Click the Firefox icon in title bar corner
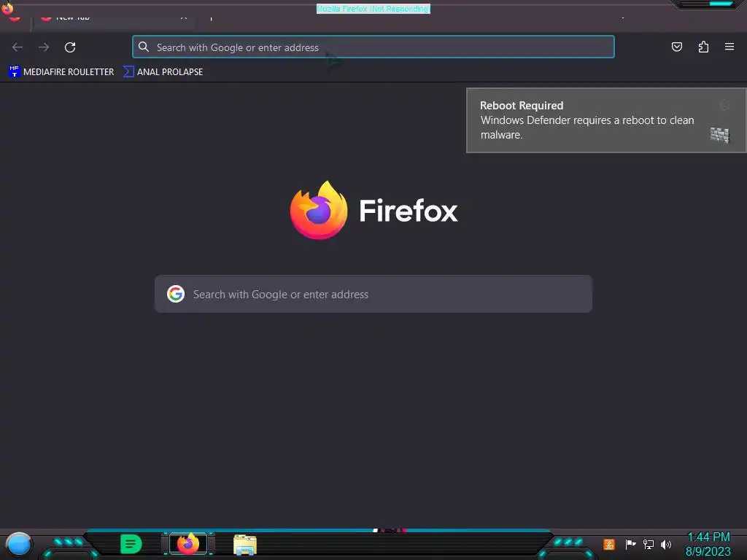Image resolution: width=747 pixels, height=560 pixels. click(x=7, y=7)
